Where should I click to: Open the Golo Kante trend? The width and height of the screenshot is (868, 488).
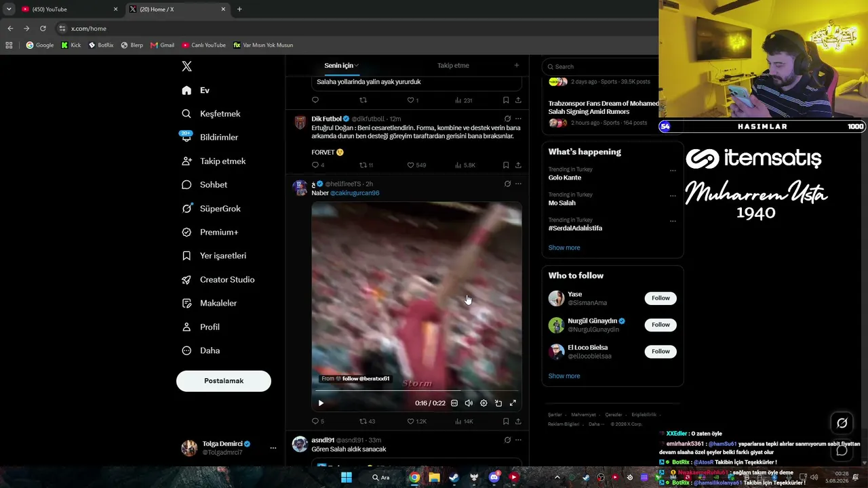pos(565,178)
